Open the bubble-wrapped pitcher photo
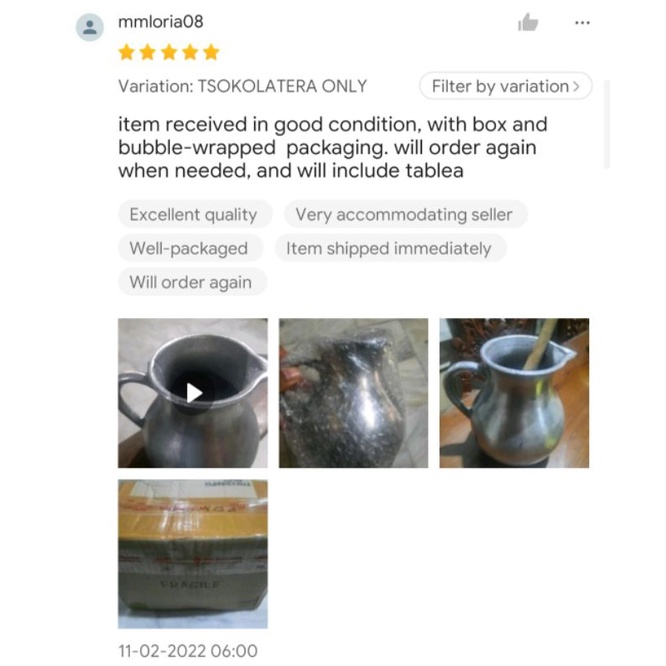Screen dimensions: 666x666 (x=353, y=393)
